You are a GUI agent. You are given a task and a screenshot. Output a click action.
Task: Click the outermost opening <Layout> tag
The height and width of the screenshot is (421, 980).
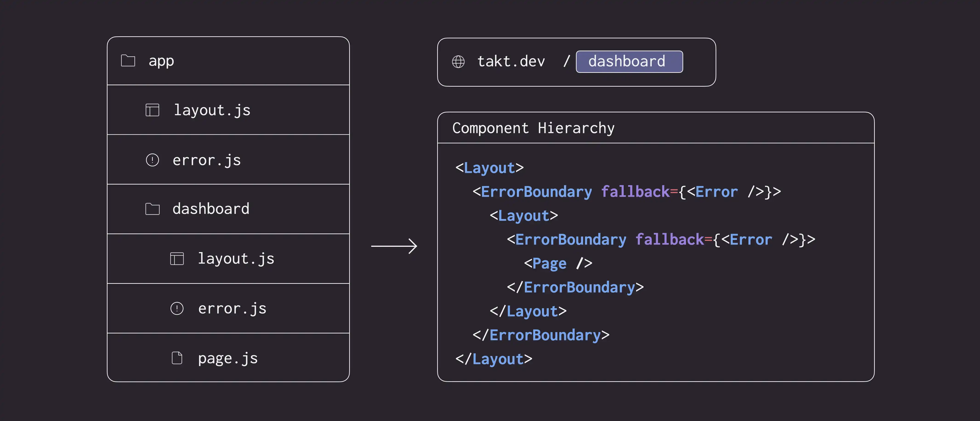tap(489, 168)
